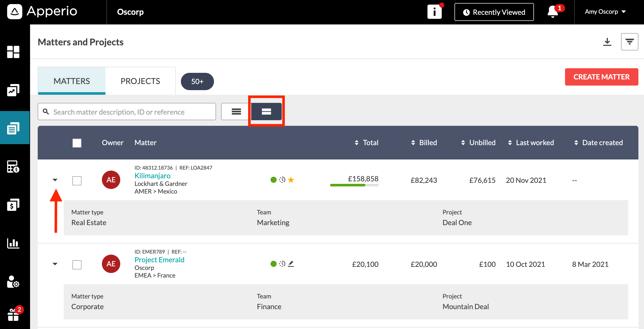Click the 10 Oct 2021 last worked date
The width and height of the screenshot is (644, 329).
coord(526,264)
